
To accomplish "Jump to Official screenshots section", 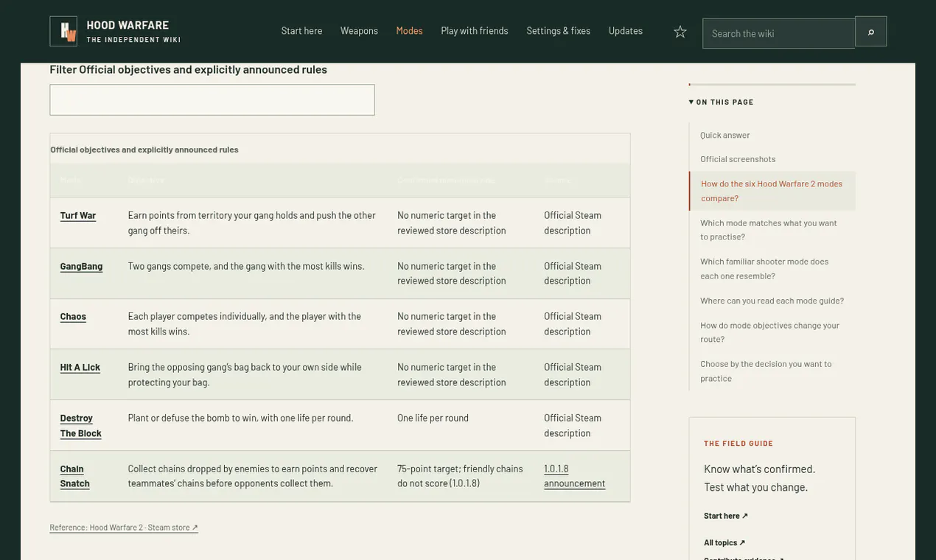I will pos(738,159).
